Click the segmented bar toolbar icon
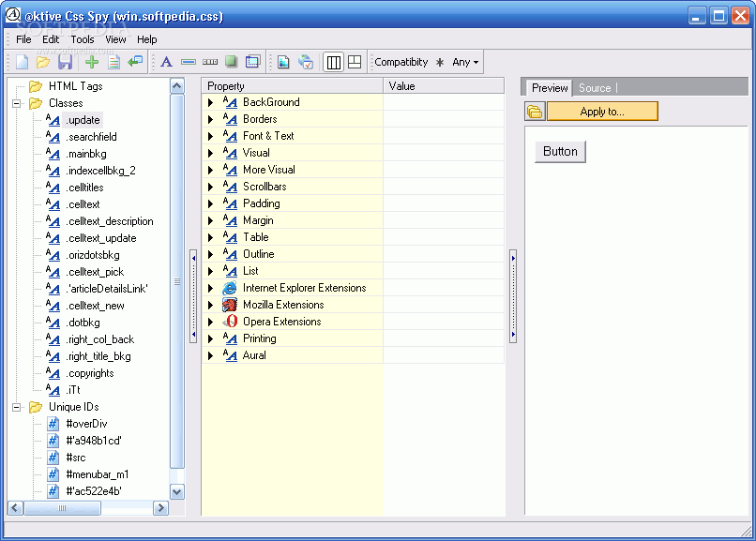The width and height of the screenshot is (756, 541). pyautogui.click(x=210, y=62)
